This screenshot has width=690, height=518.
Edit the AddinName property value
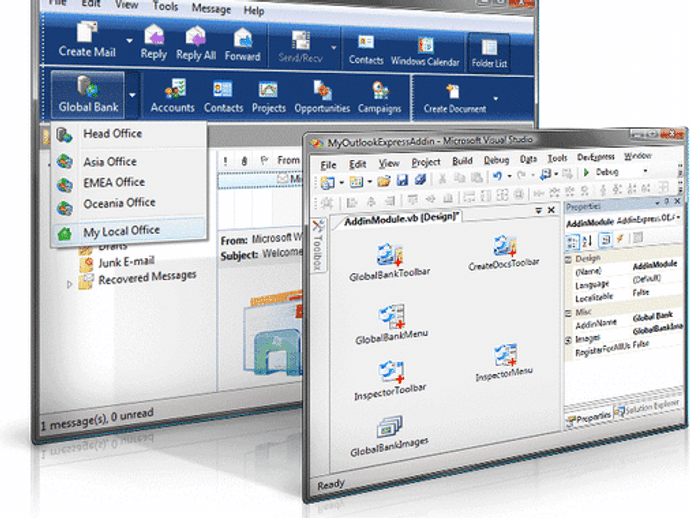point(653,317)
